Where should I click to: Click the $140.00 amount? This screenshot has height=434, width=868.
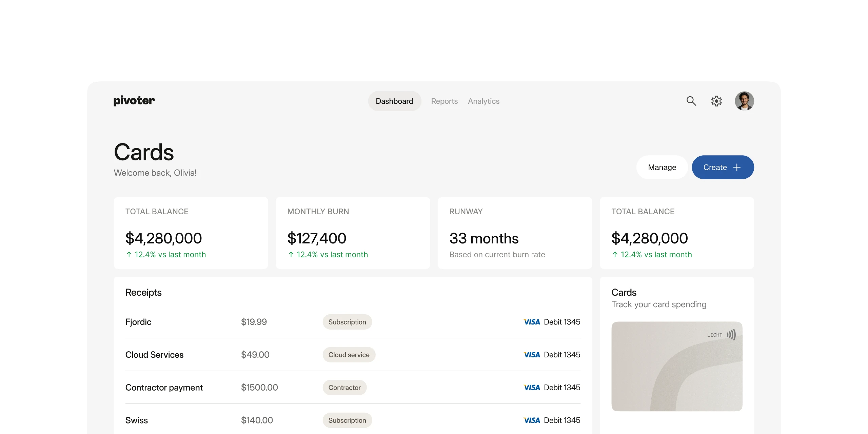(257, 420)
